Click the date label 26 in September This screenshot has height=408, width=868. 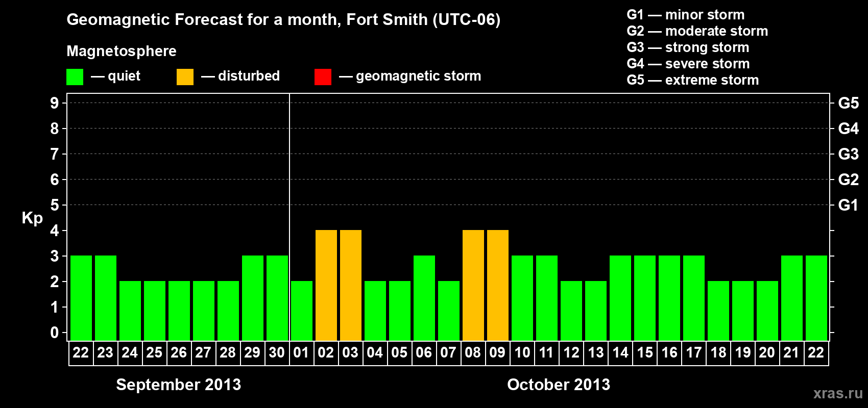coord(179,352)
